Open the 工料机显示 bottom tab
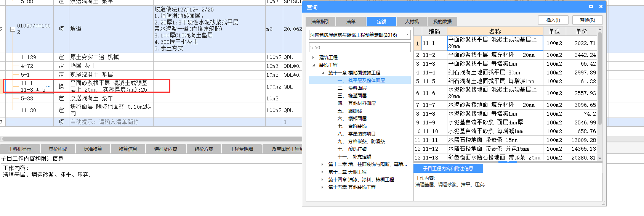 click(x=20, y=149)
